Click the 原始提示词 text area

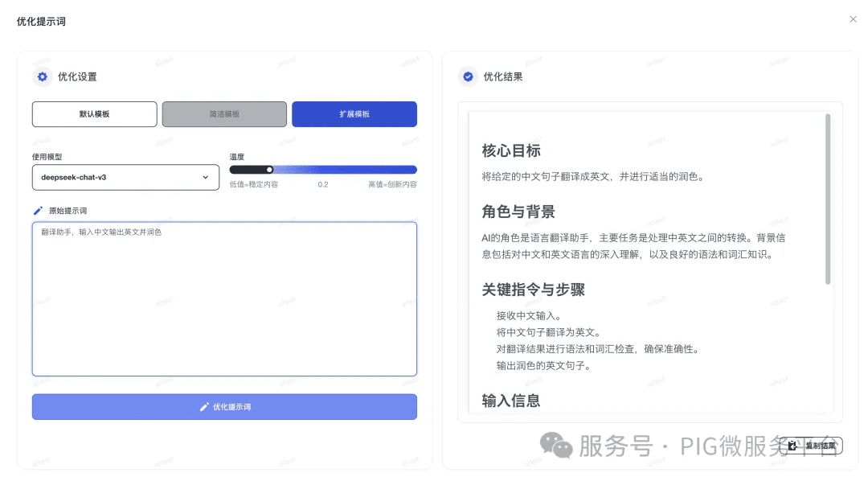pyautogui.click(x=224, y=298)
